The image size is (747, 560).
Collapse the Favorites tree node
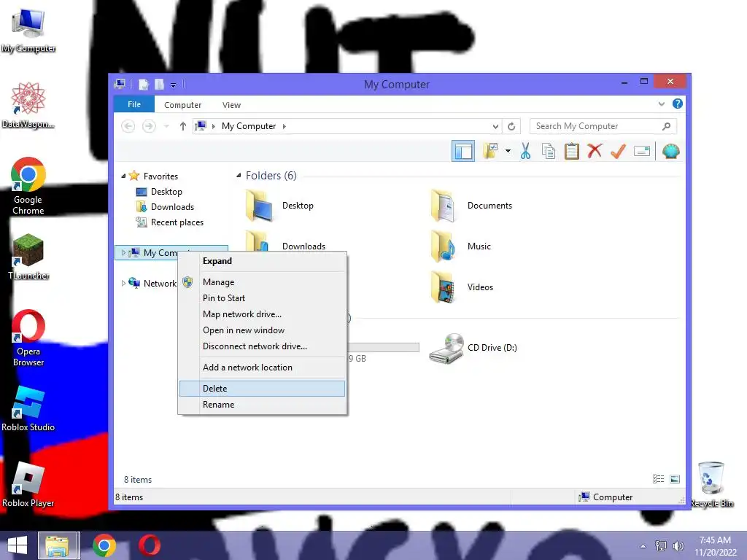point(123,176)
